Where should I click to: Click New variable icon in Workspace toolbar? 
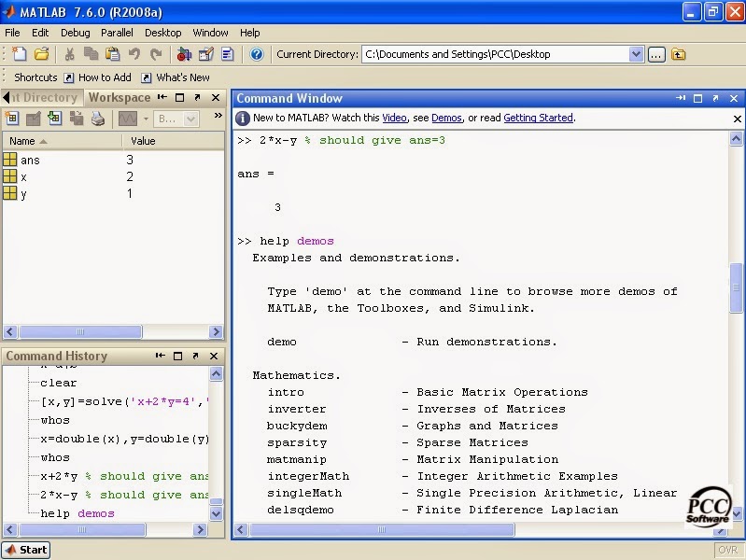click(12, 118)
